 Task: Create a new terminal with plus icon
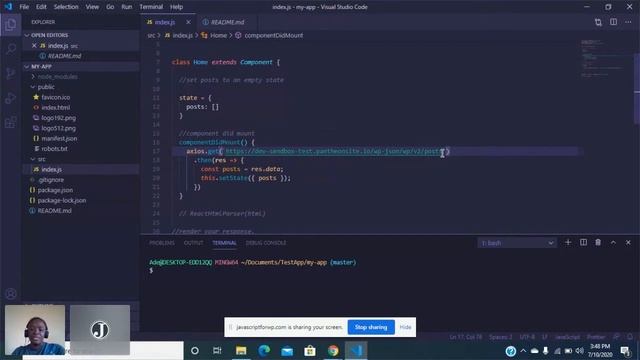[x=568, y=242]
